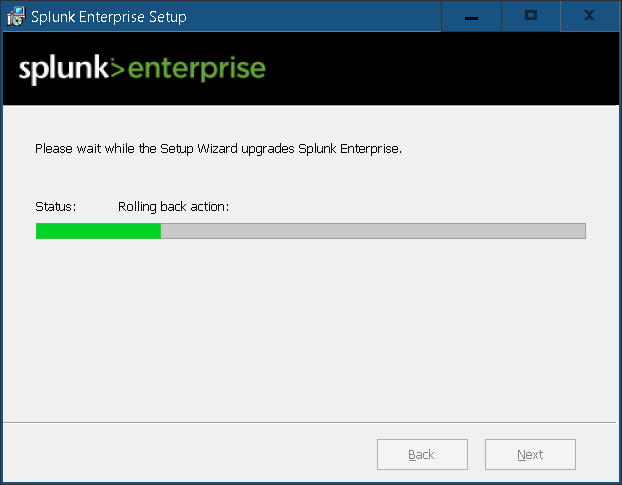Click the installer icon in the title bar

16,16
